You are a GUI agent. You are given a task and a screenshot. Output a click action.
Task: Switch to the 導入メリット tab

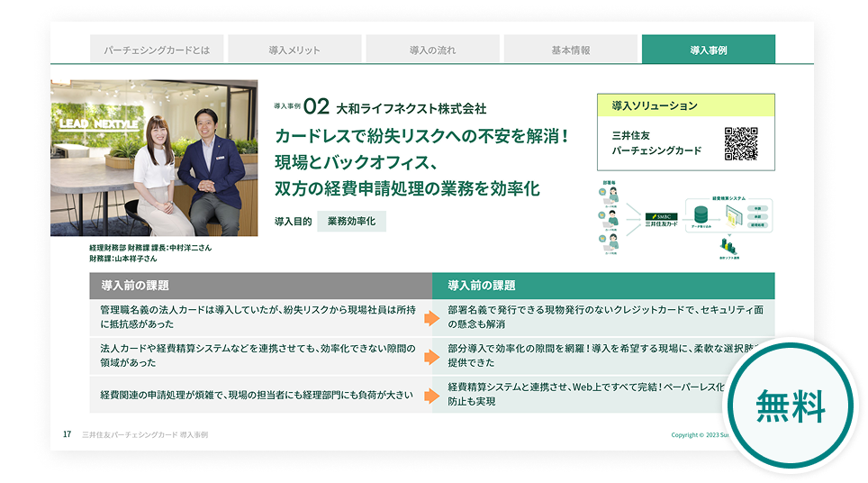(294, 50)
